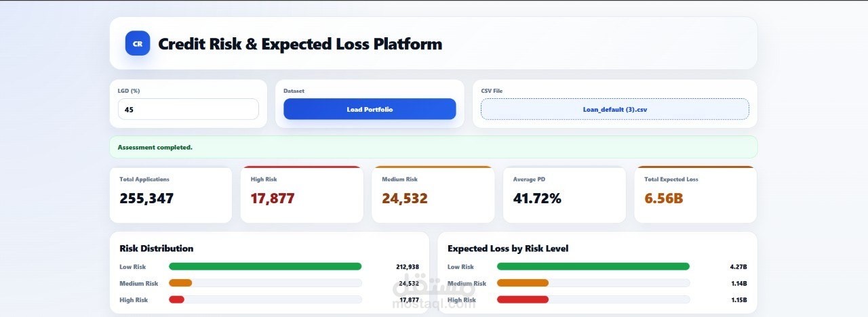This screenshot has width=868, height=317.
Task: Click Low Risk bar in Expected Loss chart
Action: (593, 267)
